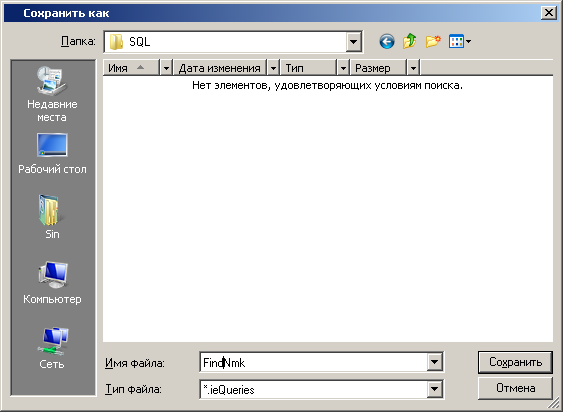Select Компьютер in places bar
Viewport: 563px width, 412px height.
coord(52,283)
